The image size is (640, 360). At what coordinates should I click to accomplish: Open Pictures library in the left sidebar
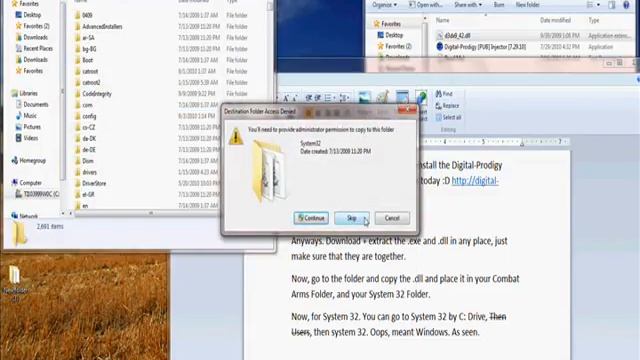(x=28, y=127)
